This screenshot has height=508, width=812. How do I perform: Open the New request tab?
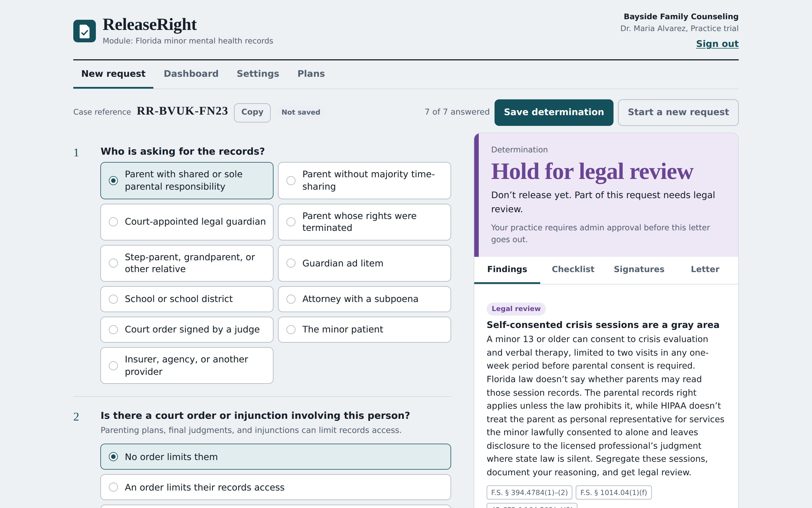tap(113, 74)
